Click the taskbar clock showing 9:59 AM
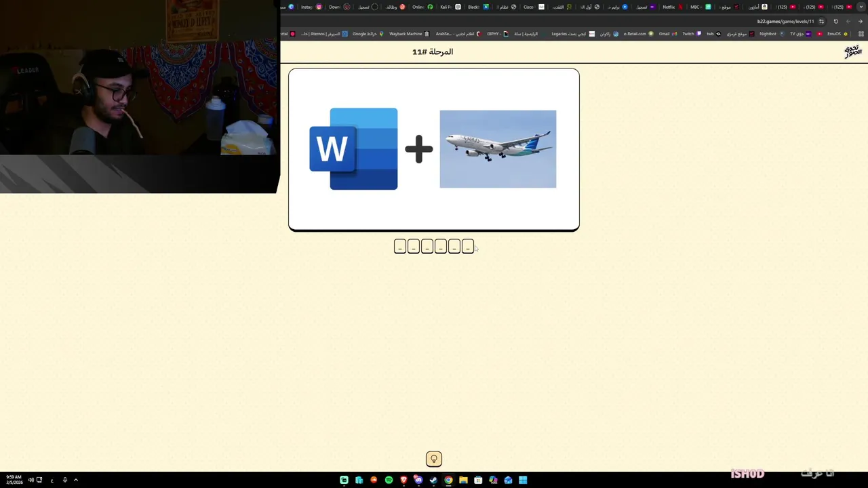This screenshot has width=868, height=488. (x=14, y=480)
